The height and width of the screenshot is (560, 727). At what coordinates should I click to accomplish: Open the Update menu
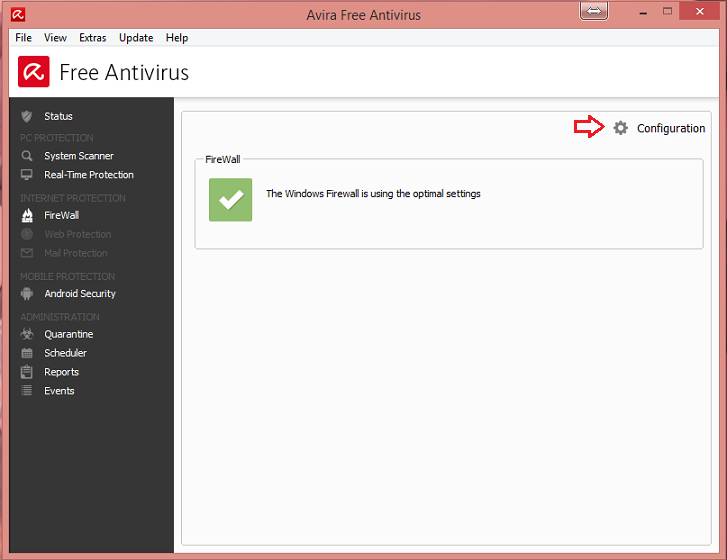pos(136,38)
